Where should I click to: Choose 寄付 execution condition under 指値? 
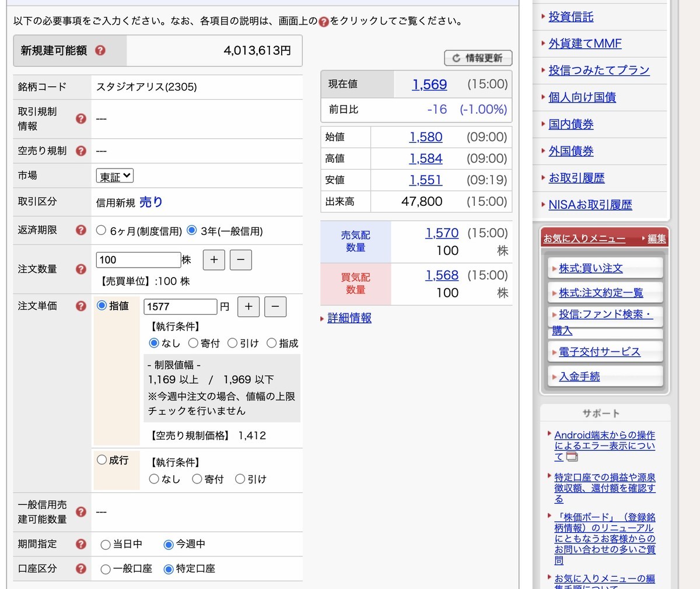tap(194, 343)
